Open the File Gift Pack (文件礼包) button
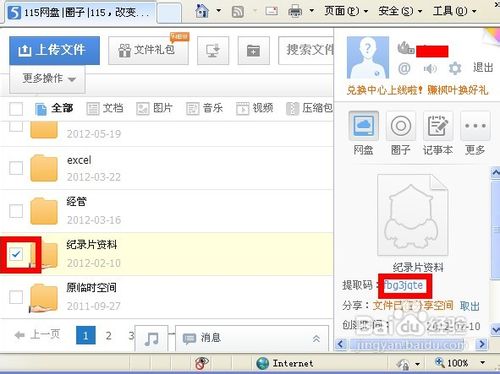 pyautogui.click(x=148, y=50)
